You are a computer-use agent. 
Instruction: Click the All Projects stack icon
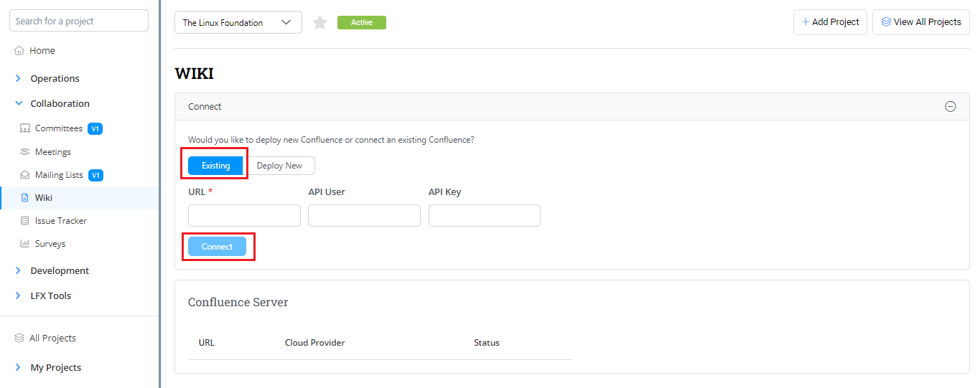point(19,339)
